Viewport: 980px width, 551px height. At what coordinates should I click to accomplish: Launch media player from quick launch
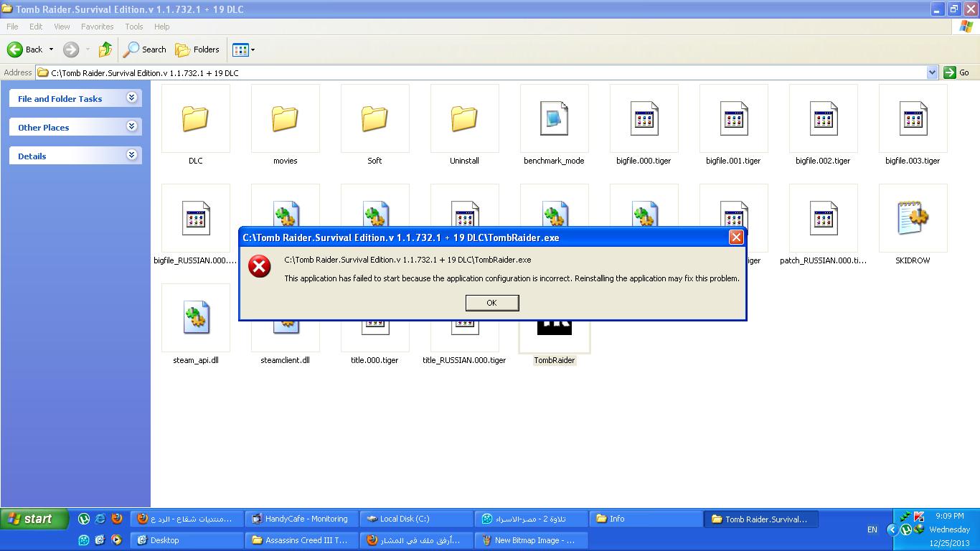click(x=117, y=540)
